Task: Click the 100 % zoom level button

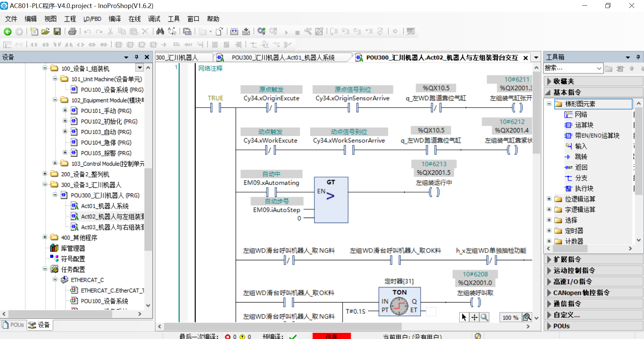Action: [510, 318]
